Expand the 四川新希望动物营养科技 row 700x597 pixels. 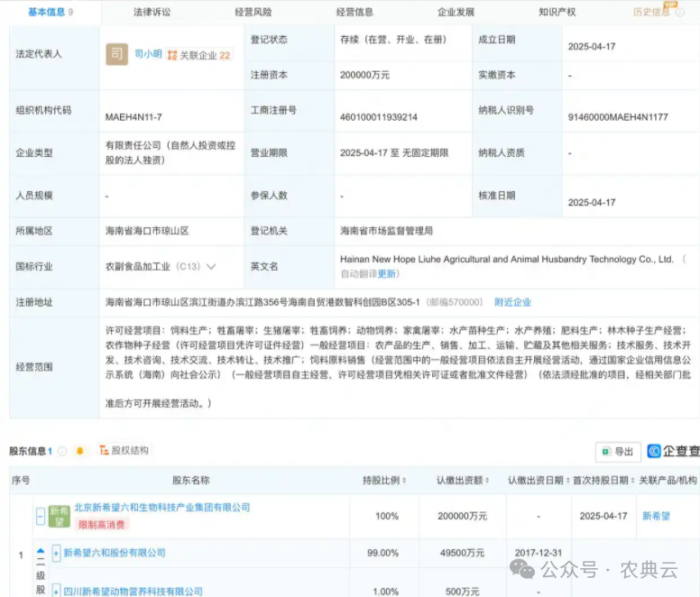point(56,591)
